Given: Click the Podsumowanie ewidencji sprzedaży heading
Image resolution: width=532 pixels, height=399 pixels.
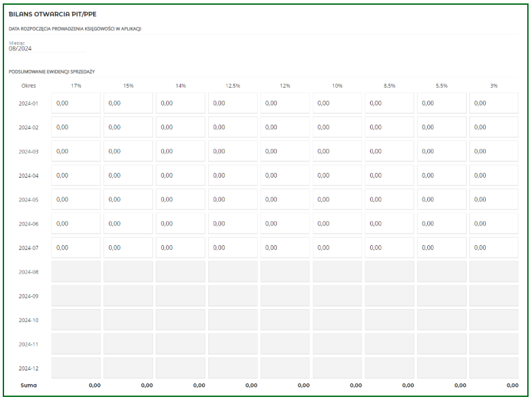Looking at the screenshot, I should [x=52, y=71].
